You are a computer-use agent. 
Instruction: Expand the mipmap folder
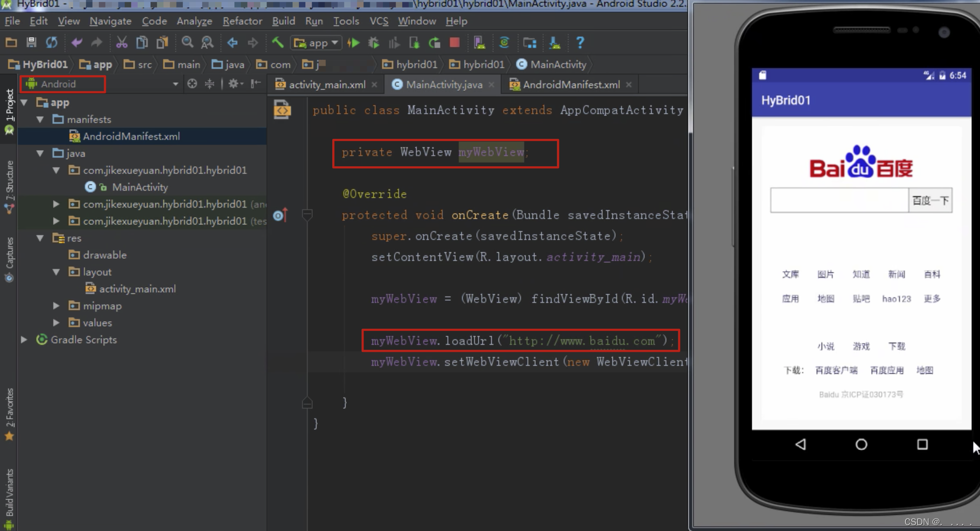(x=56, y=306)
